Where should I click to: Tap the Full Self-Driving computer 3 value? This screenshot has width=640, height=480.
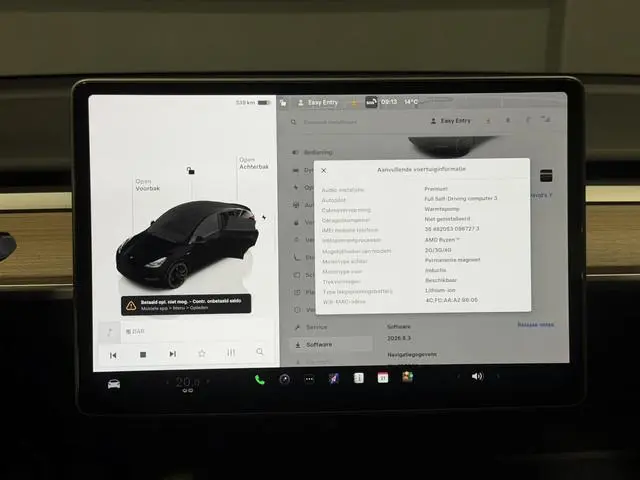[461, 198]
